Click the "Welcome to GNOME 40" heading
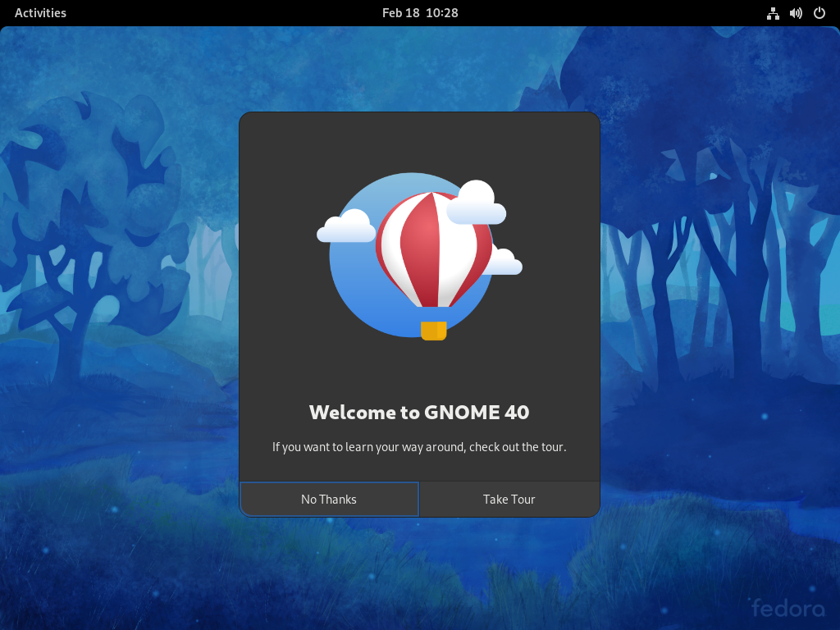Image resolution: width=840 pixels, height=630 pixels. coord(419,412)
